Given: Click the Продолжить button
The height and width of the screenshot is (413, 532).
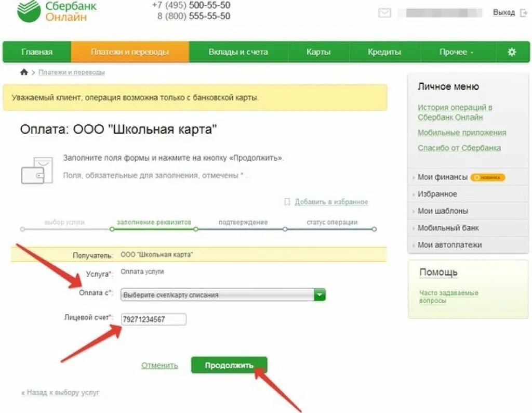Looking at the screenshot, I should (229, 365).
